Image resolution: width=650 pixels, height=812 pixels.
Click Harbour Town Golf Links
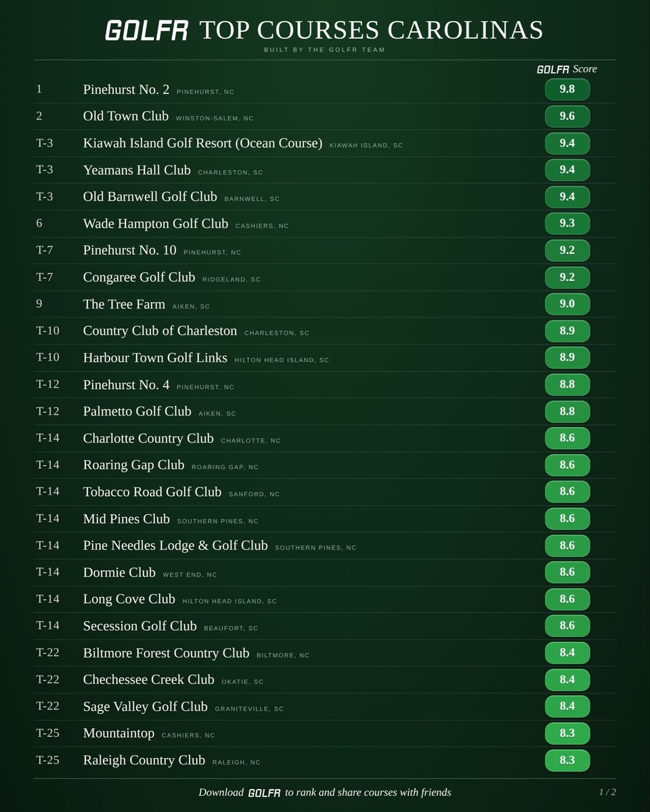155,358
